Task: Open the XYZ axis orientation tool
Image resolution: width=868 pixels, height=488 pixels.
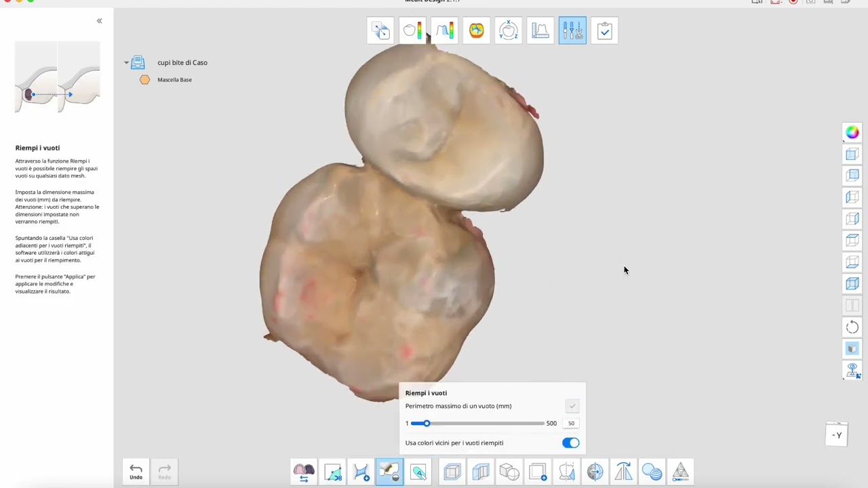Action: point(509,30)
